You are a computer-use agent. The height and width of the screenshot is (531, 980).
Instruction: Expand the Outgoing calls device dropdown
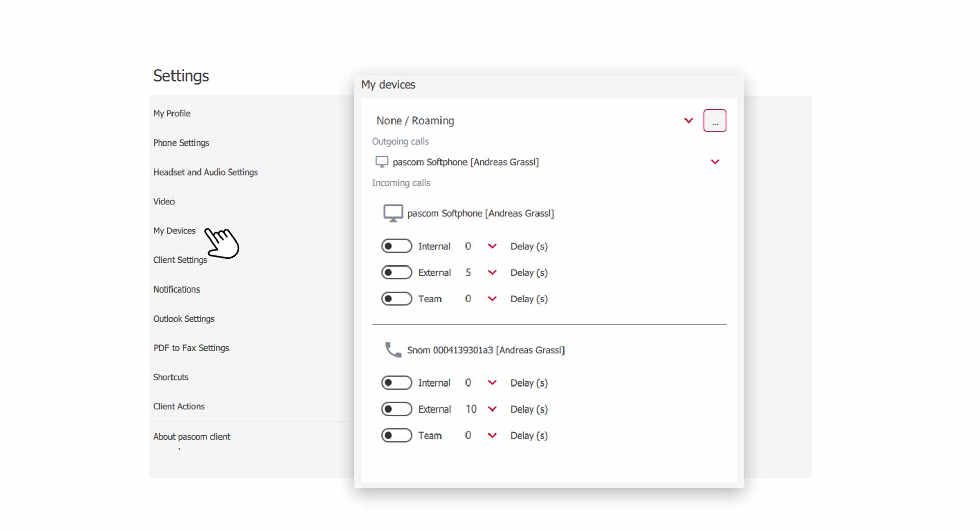(715, 162)
